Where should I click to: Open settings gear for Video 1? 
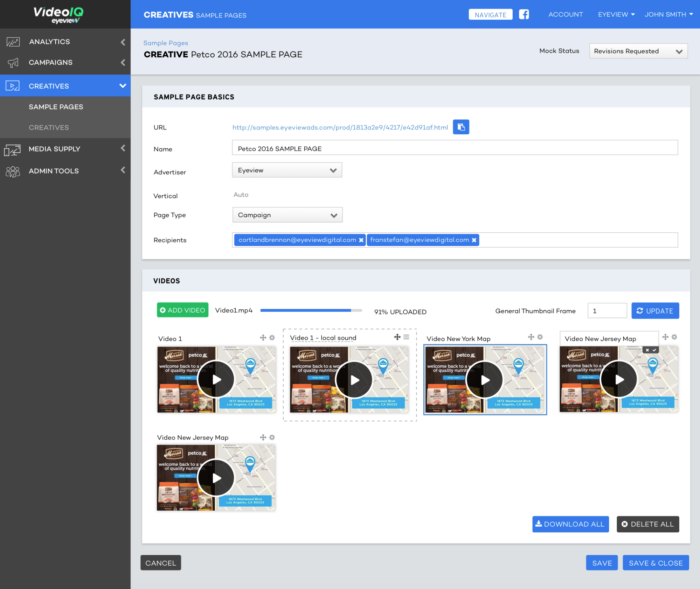tap(272, 337)
